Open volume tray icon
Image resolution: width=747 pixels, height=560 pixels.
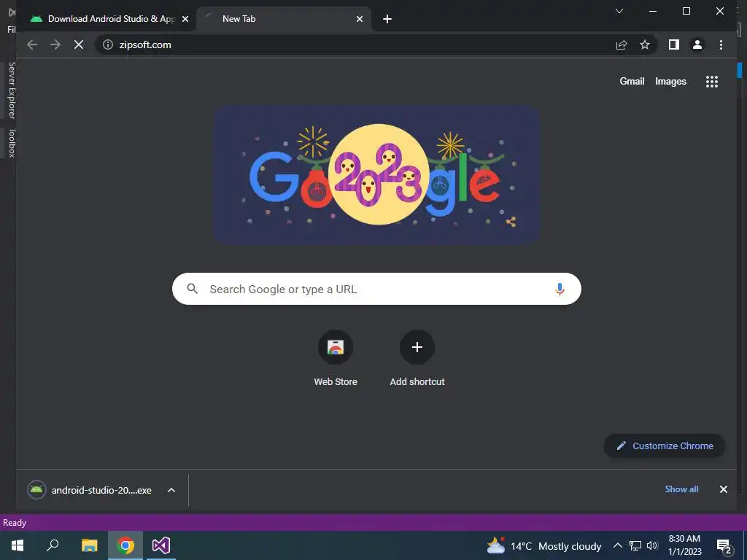click(652, 545)
